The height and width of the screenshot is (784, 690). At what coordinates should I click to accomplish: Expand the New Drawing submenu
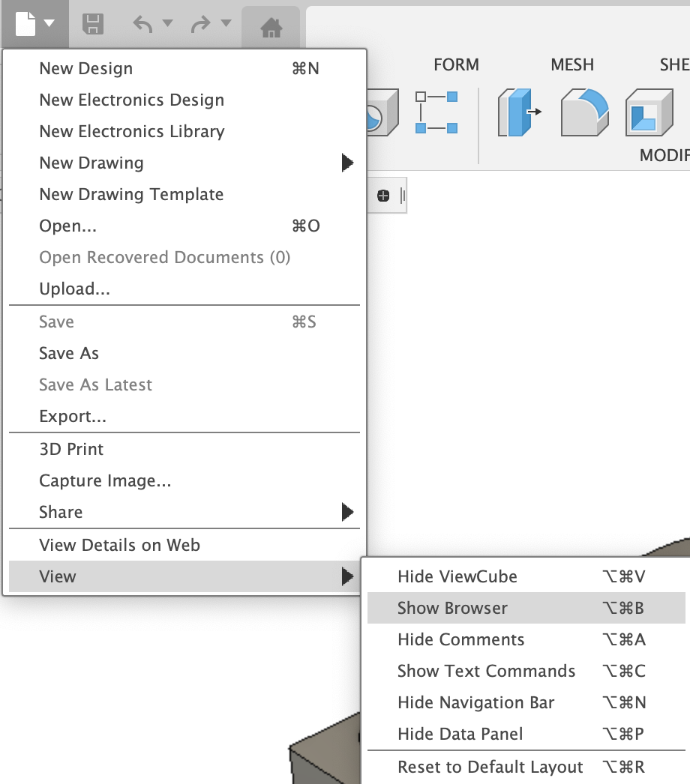(346, 163)
